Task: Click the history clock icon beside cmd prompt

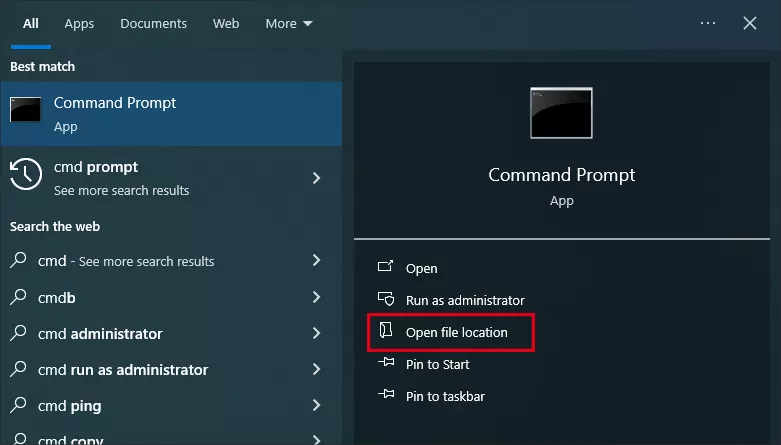Action: 25,174
